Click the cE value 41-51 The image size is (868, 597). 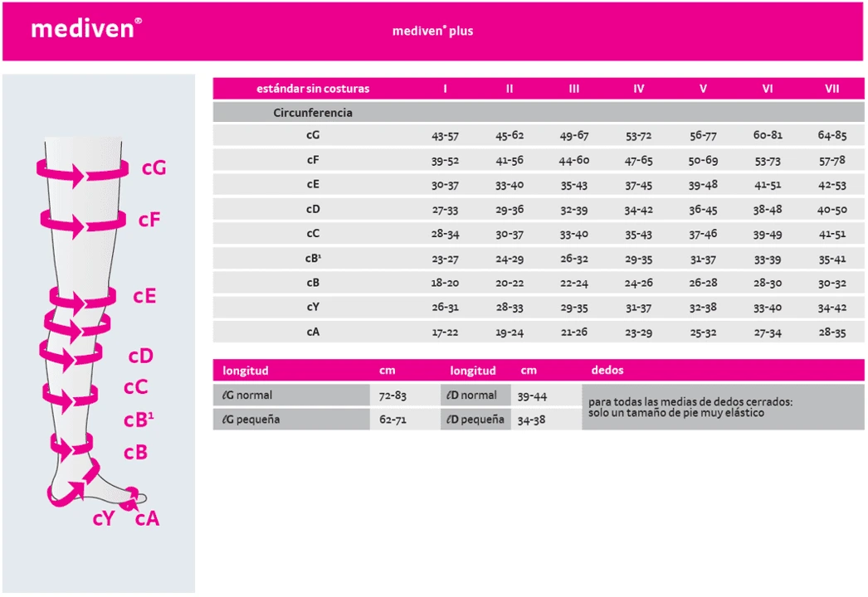tap(768, 185)
